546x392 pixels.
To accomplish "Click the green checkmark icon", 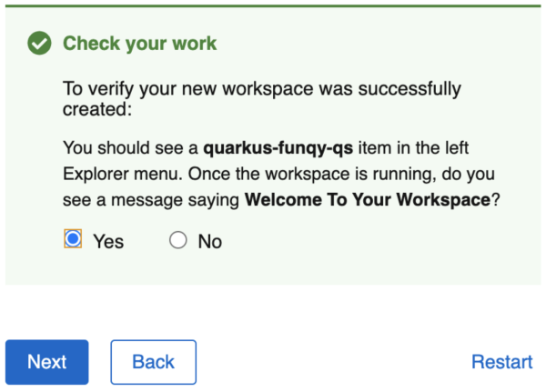I will tap(39, 44).
